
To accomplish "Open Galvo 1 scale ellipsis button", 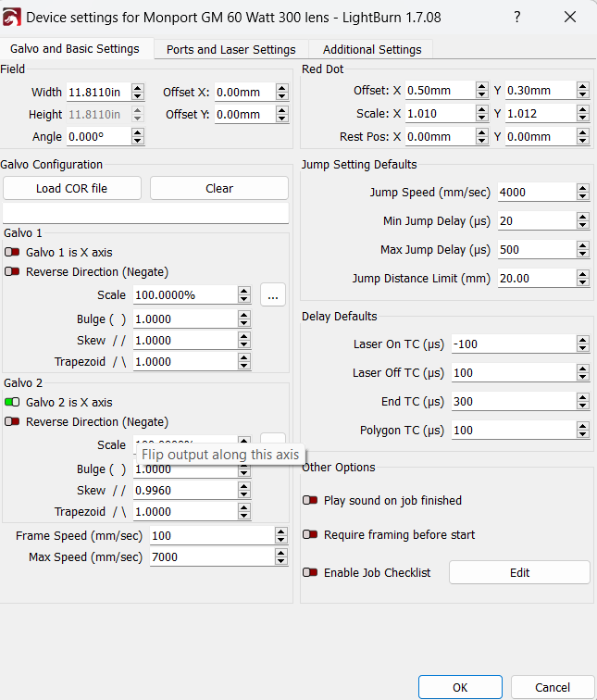I will pos(273,294).
